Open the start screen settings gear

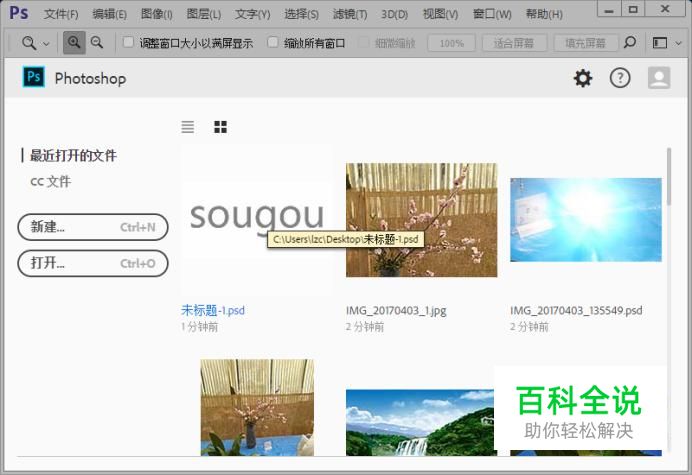click(583, 78)
